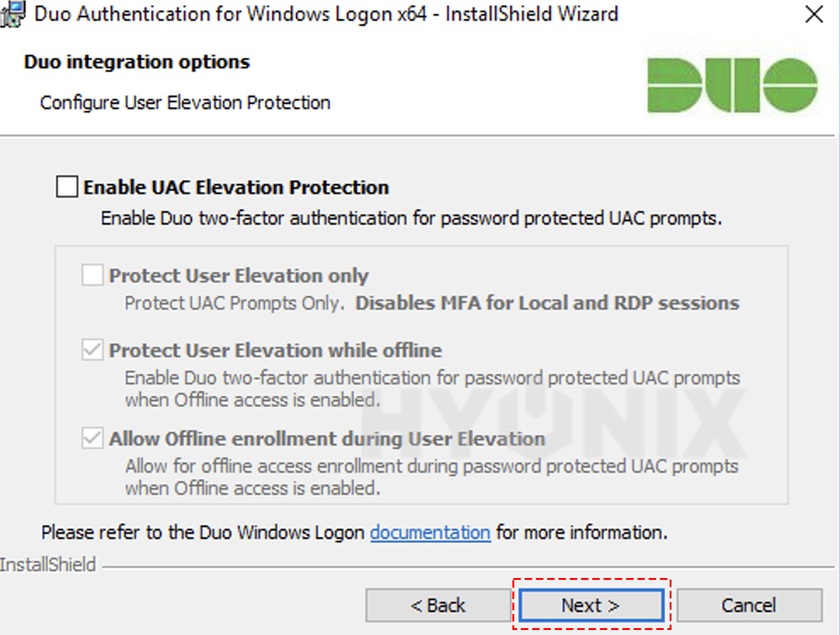Screen dimensions: 840x635
Task: Uncheck Protect User Elevation while offline
Action: tap(93, 350)
